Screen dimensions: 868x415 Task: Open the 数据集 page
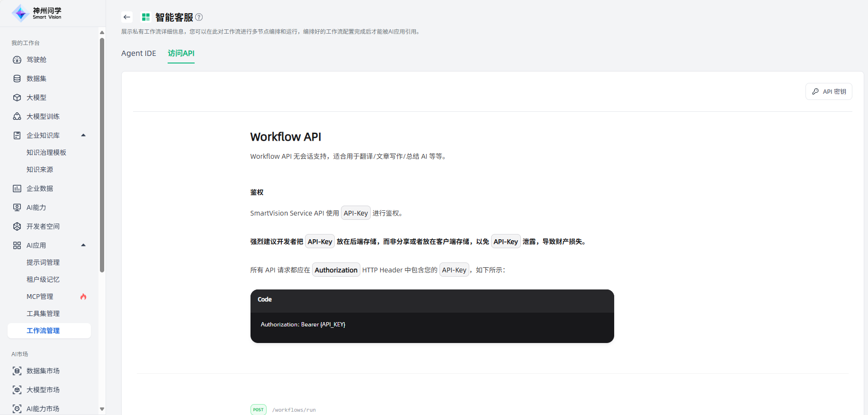36,79
